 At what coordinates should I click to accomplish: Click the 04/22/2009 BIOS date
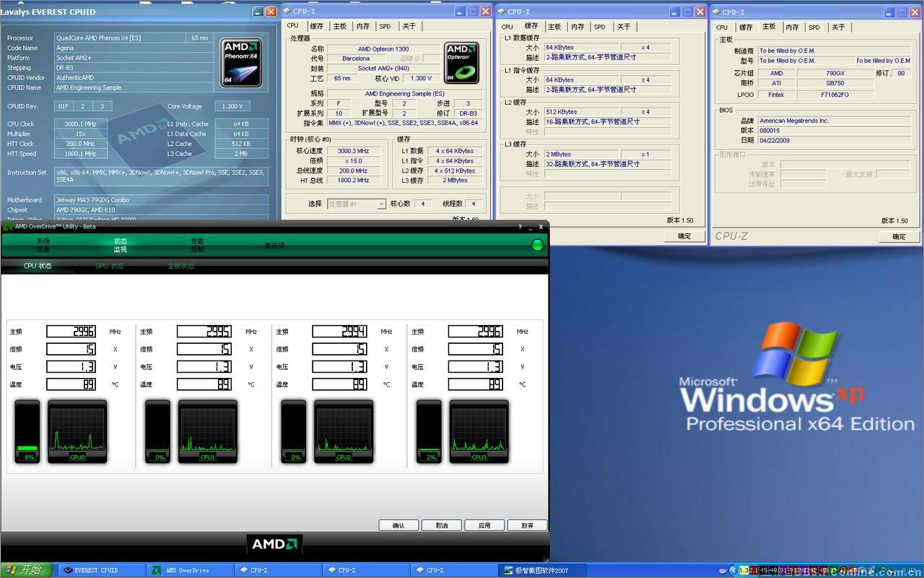click(834, 140)
